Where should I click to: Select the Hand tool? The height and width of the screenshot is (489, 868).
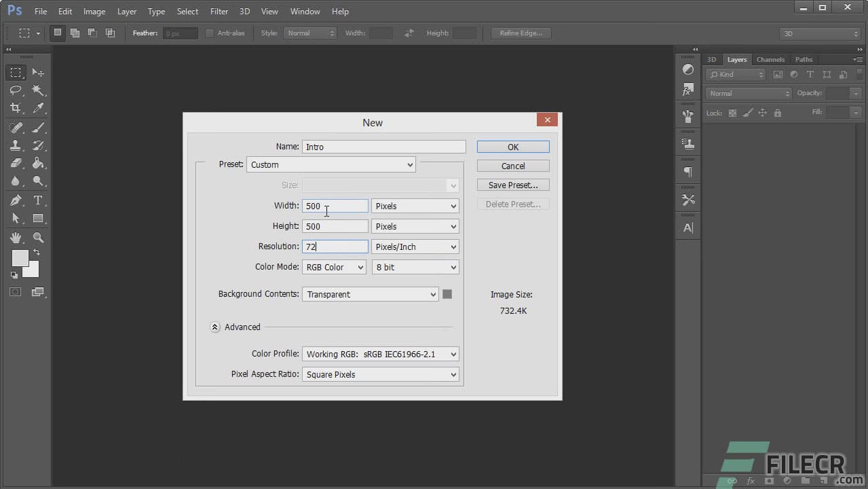coord(15,237)
